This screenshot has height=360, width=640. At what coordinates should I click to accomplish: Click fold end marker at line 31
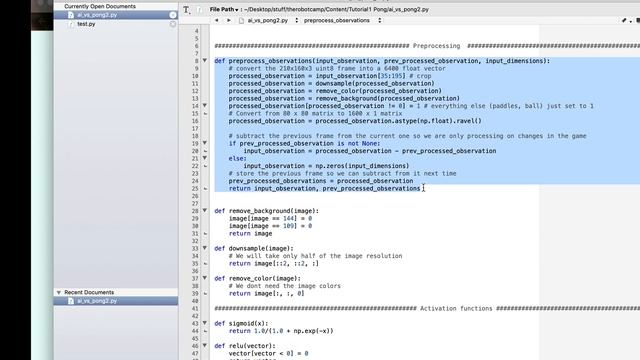click(205, 233)
